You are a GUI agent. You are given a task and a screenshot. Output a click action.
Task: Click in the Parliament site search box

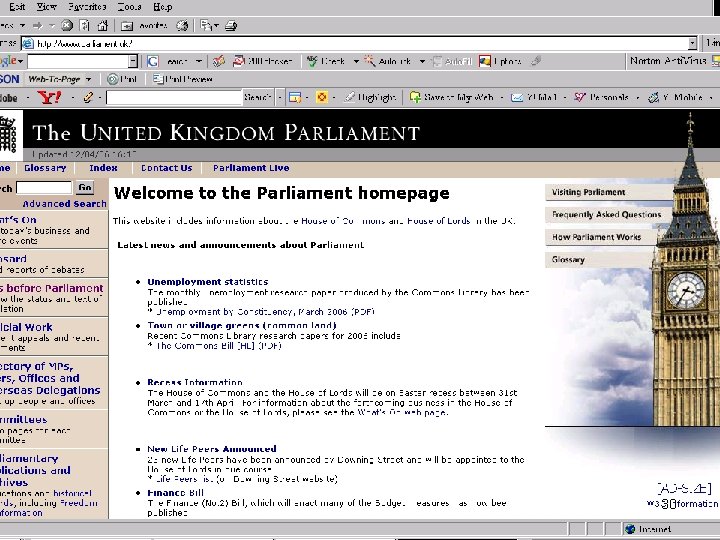44,187
